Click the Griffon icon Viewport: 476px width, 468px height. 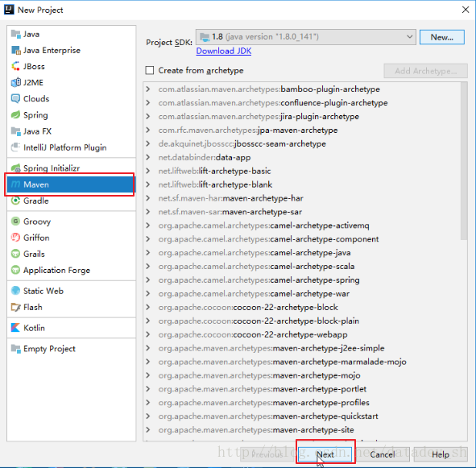pos(15,237)
